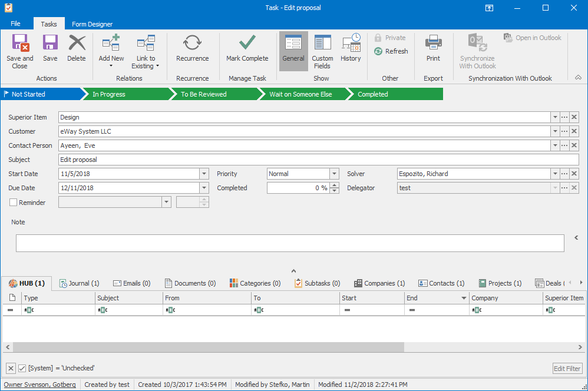This screenshot has width=588, height=391.
Task: Collapse the upper form with caret
Action: pyautogui.click(x=293, y=271)
